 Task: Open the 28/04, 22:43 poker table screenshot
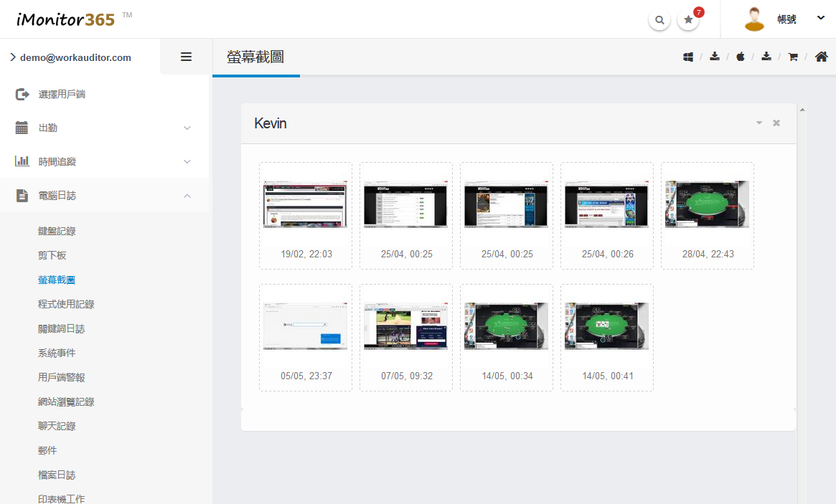tap(707, 203)
